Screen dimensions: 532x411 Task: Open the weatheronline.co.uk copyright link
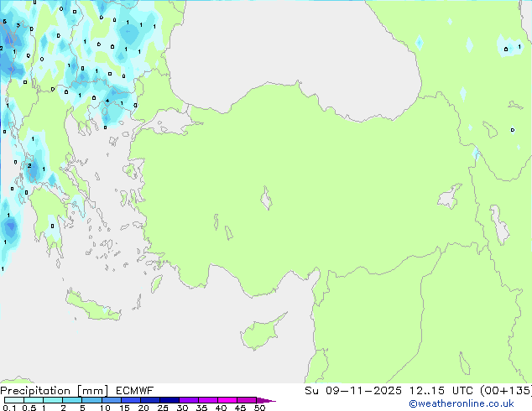tap(461, 403)
